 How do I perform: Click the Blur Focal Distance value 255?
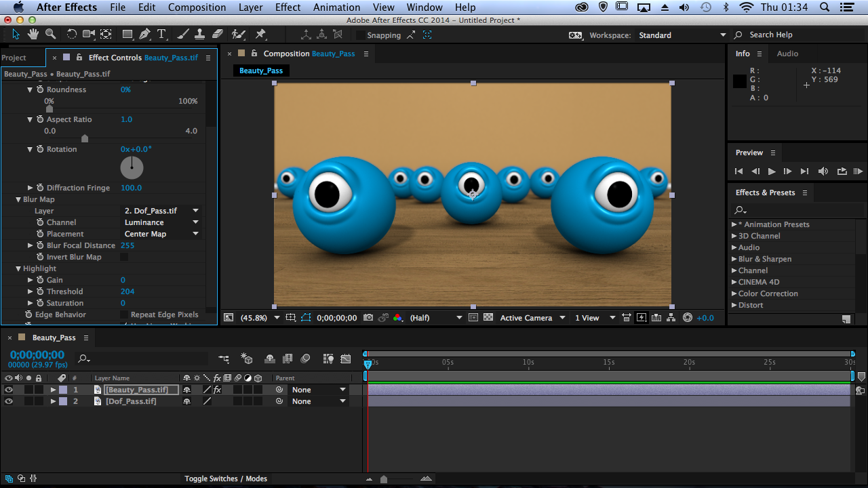127,245
